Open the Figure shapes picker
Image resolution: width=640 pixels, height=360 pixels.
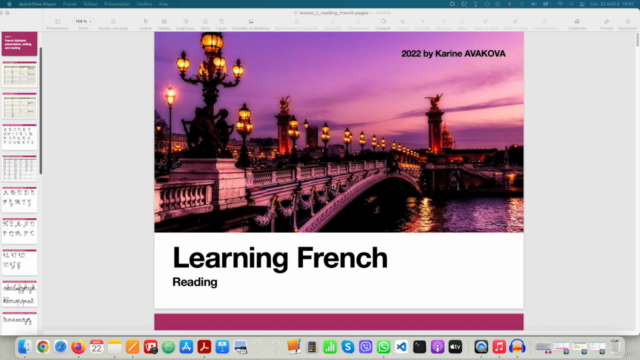[x=221, y=24]
